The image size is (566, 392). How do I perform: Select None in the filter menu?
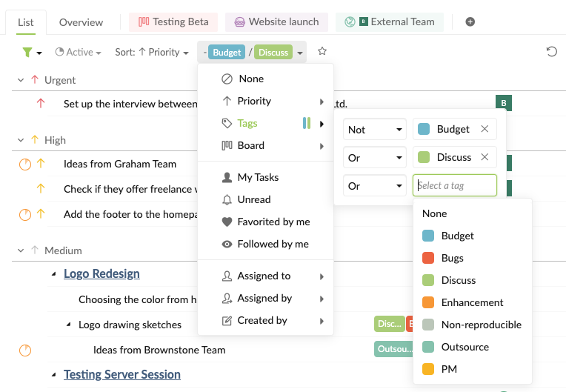click(250, 79)
